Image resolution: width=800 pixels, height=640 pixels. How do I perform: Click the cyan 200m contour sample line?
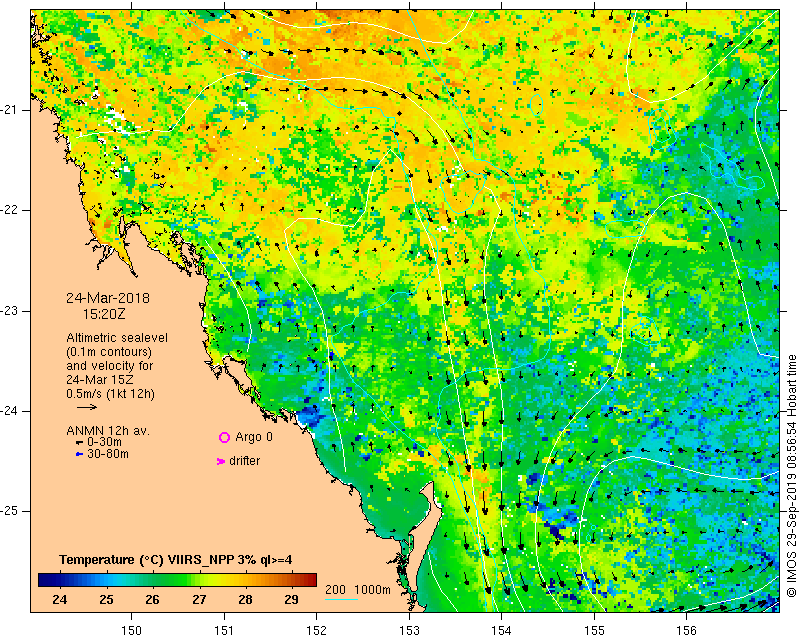pos(341,599)
